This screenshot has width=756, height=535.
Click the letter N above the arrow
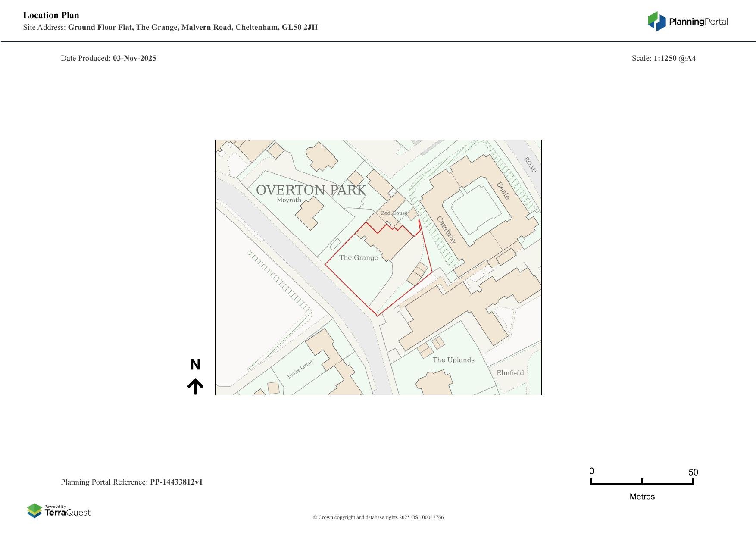tap(195, 365)
